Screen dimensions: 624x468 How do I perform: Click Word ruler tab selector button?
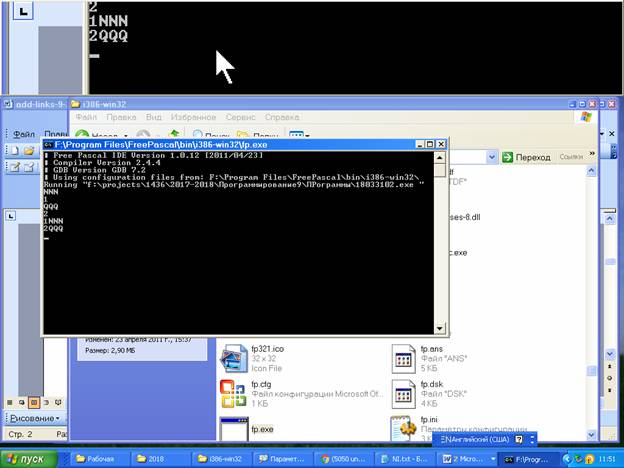[11, 216]
